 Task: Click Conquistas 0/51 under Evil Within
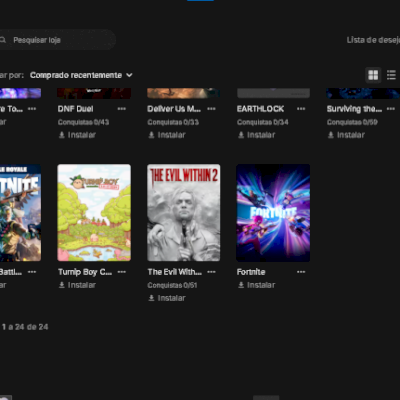pos(172,285)
